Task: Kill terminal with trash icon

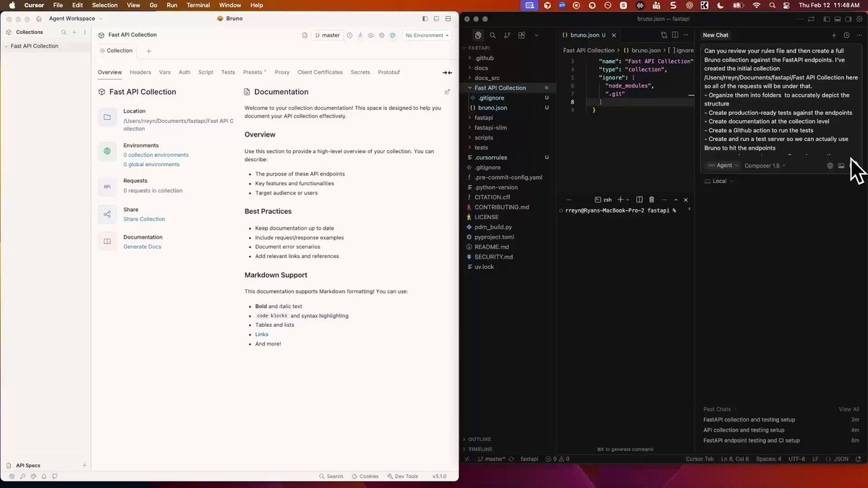Action: tap(652, 200)
